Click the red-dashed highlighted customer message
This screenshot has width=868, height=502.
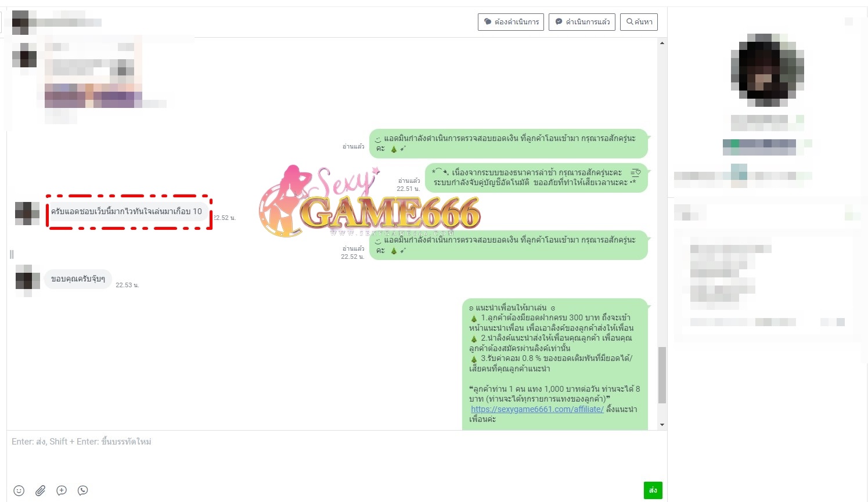pos(127,212)
